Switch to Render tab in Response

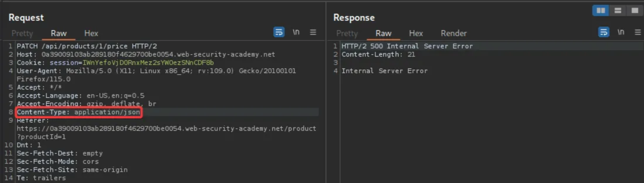coord(454,33)
